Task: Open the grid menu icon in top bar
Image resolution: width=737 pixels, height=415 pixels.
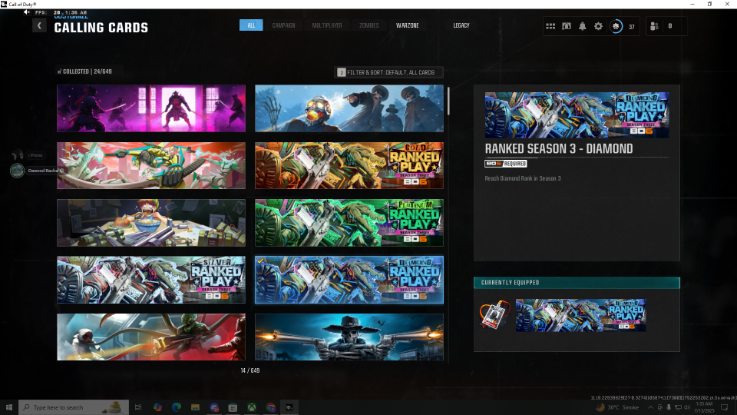Action: coord(550,26)
